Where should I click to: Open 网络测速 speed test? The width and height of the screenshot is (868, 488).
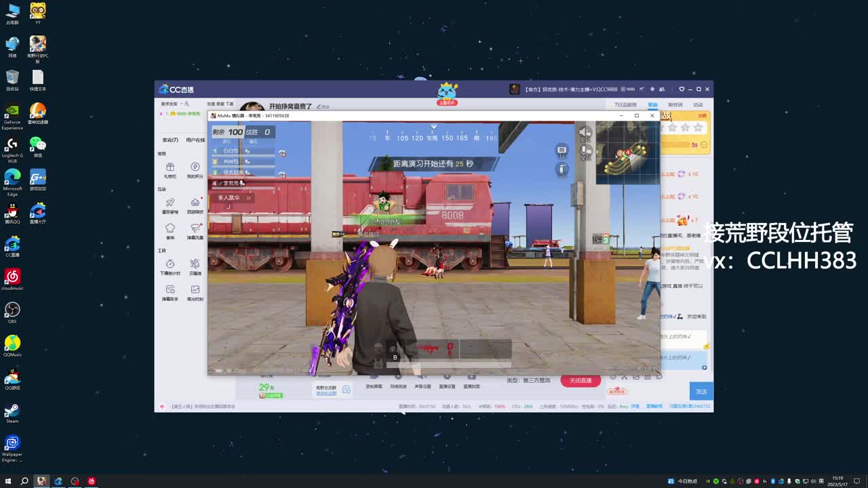pyautogui.click(x=398, y=382)
